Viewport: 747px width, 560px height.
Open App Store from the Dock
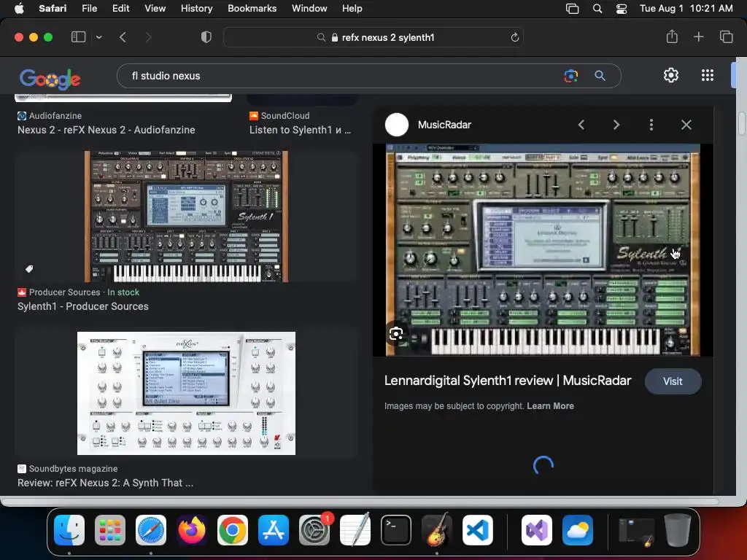(x=274, y=530)
